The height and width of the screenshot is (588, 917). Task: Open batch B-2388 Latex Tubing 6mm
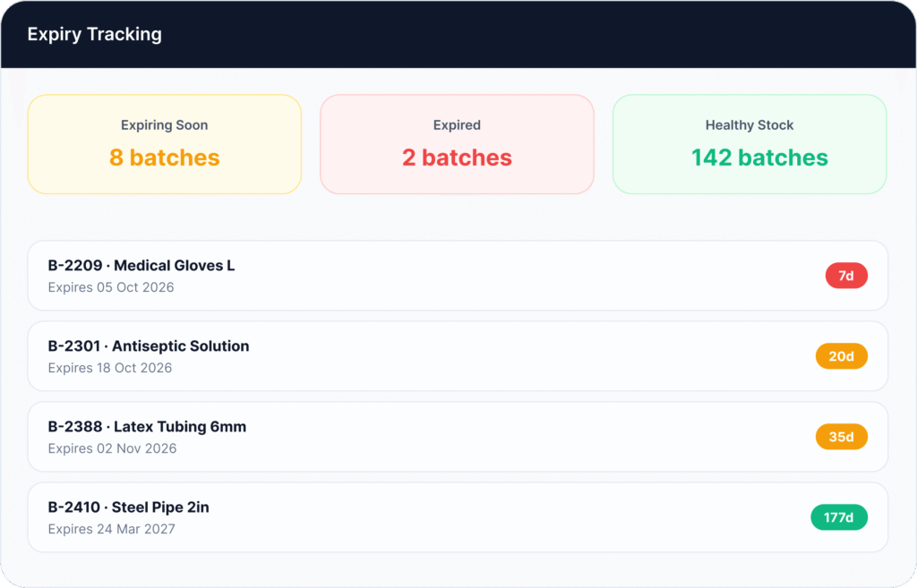(458, 437)
